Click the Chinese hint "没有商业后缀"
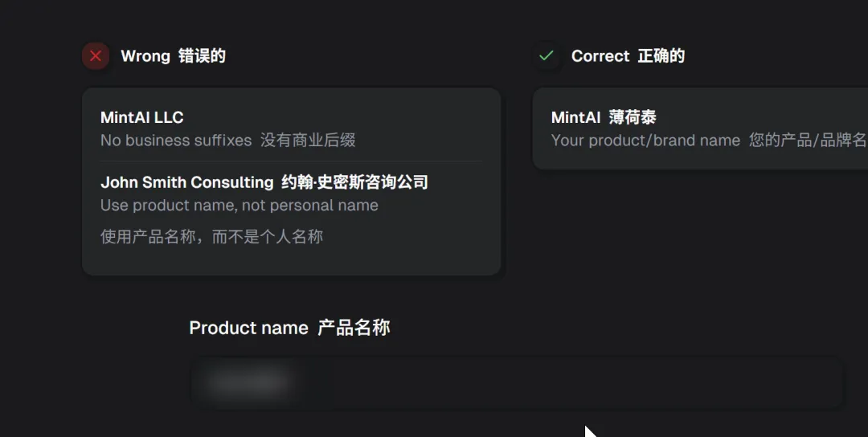 click(x=308, y=141)
